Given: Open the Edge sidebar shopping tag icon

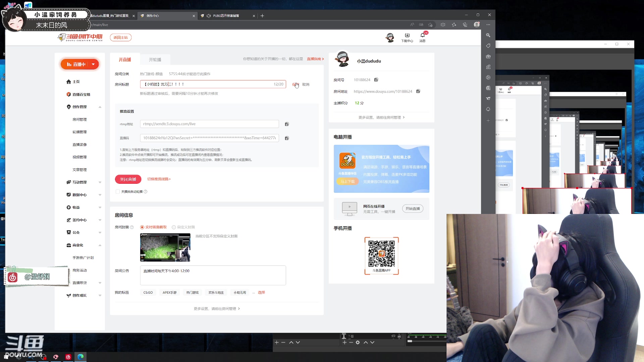Looking at the screenshot, I should (x=488, y=46).
